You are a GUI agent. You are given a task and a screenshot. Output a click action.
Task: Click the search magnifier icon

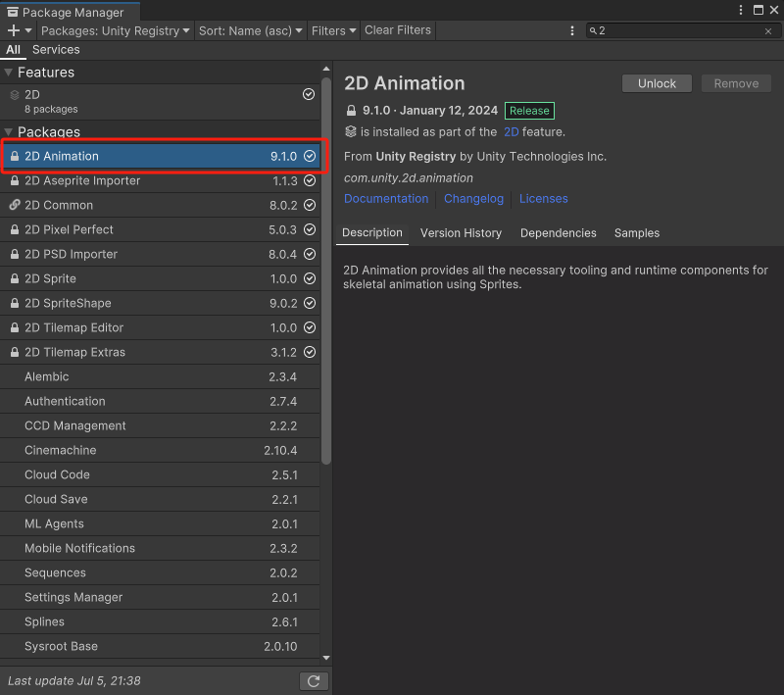point(593,31)
